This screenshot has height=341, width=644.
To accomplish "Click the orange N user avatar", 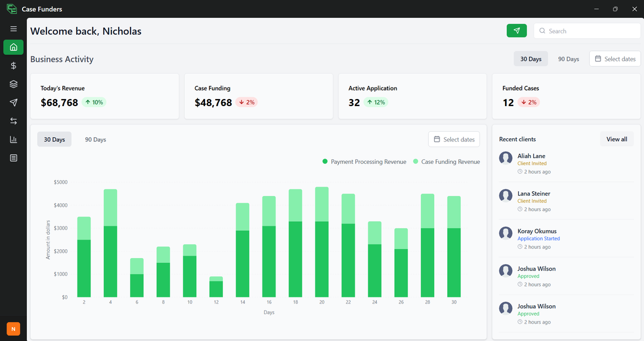I will click(13, 328).
